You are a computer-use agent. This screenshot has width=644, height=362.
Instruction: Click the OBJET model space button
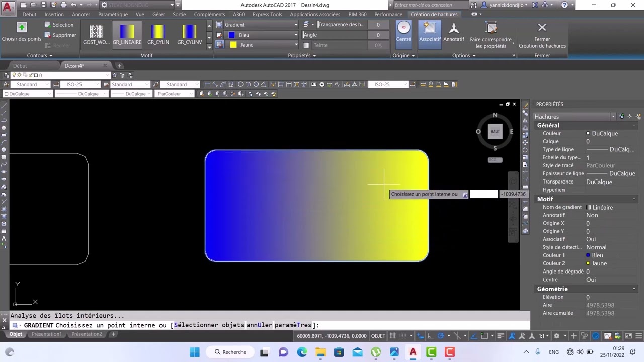378,336
